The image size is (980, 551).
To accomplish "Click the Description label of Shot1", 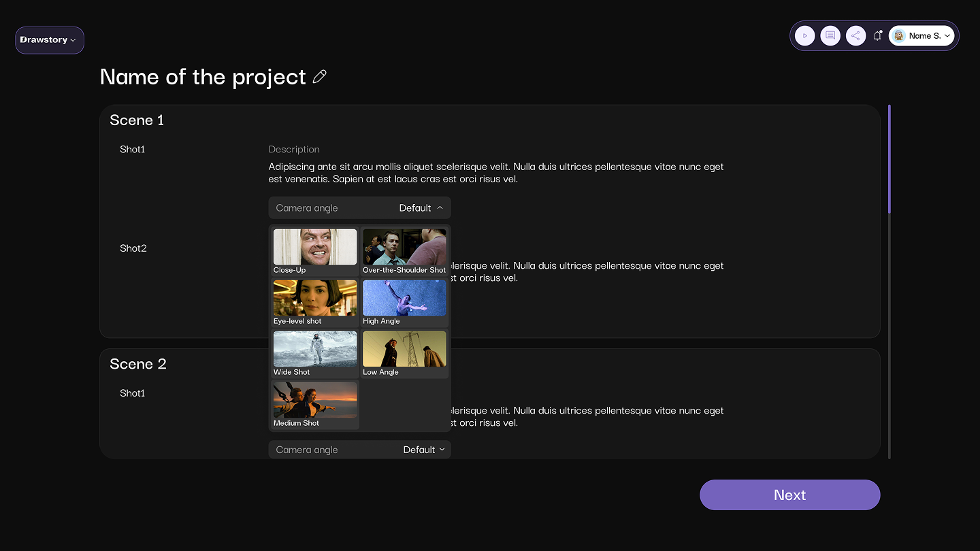I will point(294,150).
